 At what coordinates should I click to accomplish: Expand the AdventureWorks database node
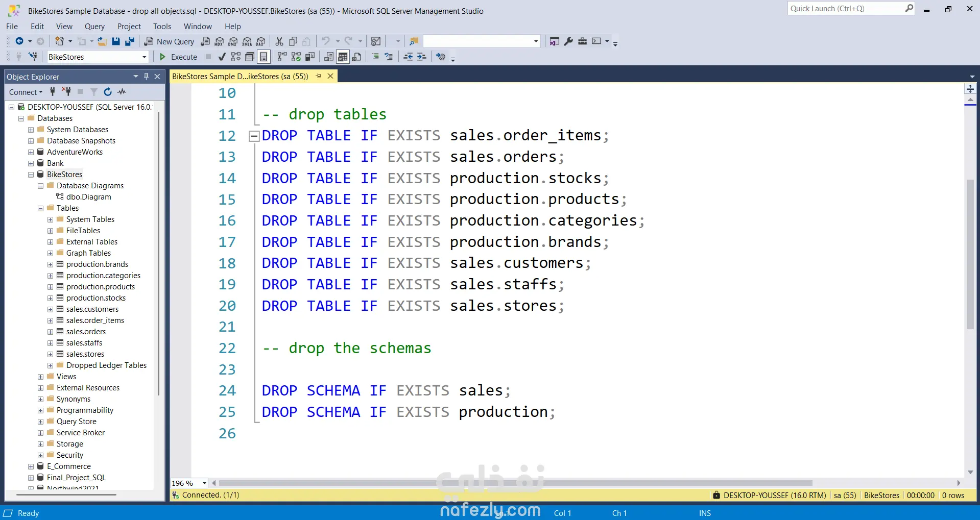[31, 152]
